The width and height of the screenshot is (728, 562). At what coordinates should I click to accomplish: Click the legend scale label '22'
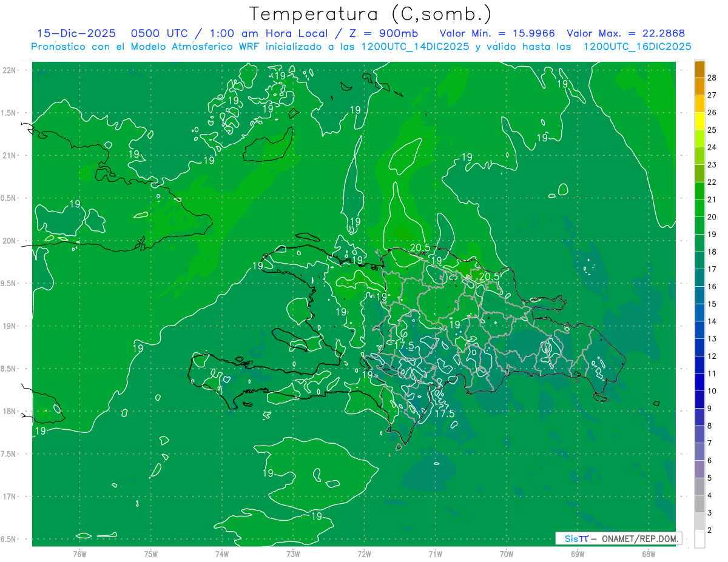[x=712, y=182]
